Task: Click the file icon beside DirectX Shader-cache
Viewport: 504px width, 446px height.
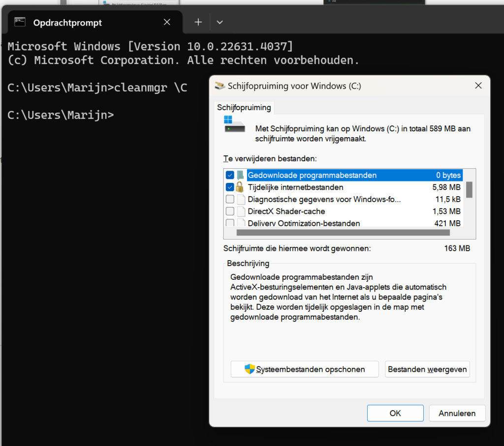Action: [241, 211]
